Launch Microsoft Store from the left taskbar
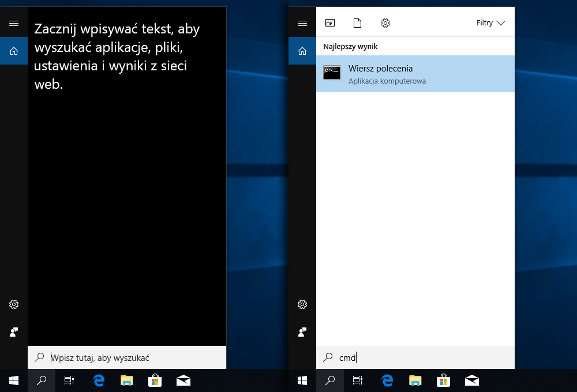Screen dimensions: 577x392 pos(155,380)
